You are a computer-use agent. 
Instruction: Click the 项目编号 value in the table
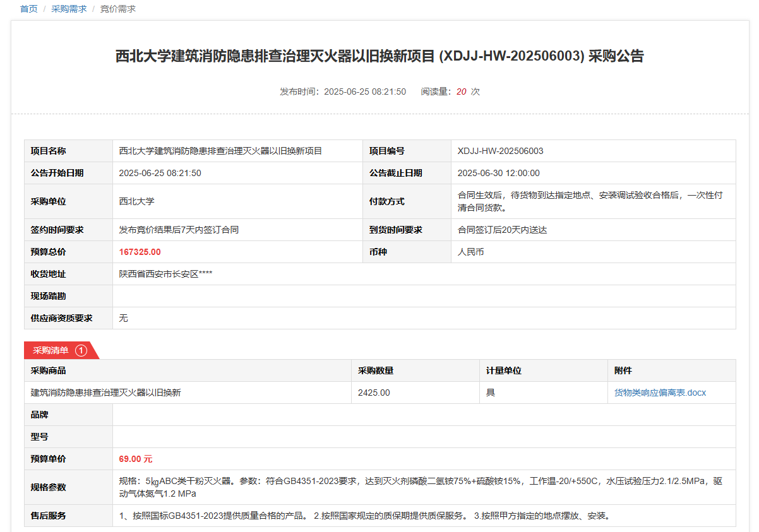500,151
